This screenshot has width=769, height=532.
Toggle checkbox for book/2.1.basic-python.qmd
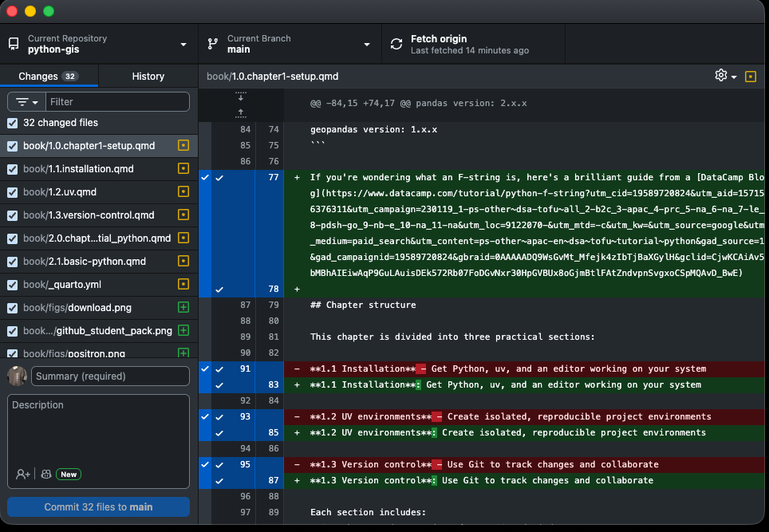coord(12,262)
